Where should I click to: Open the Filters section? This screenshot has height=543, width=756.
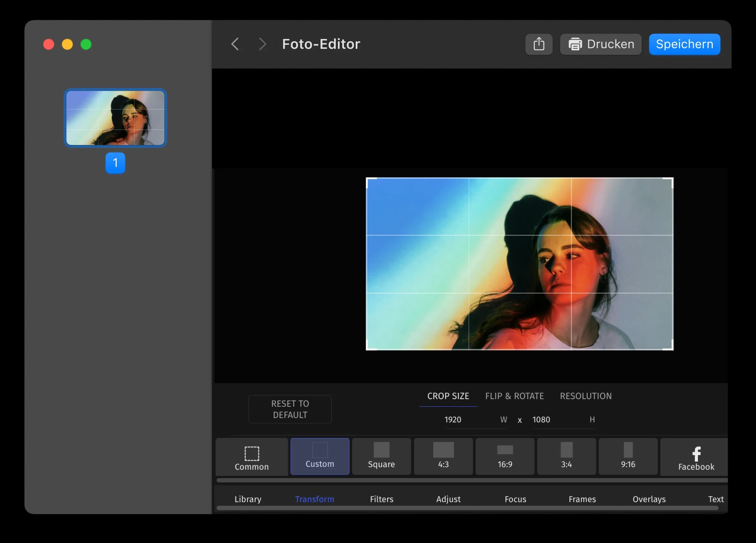(381, 499)
